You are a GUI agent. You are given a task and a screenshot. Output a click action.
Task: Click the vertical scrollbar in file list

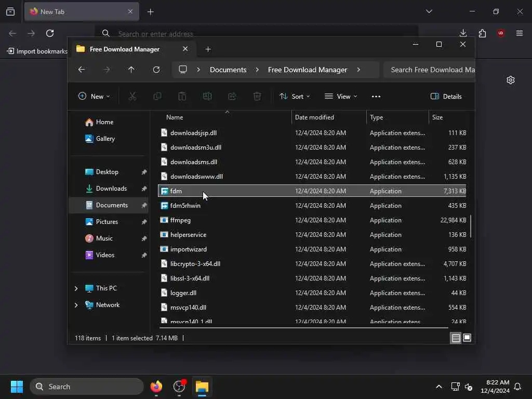(x=471, y=226)
